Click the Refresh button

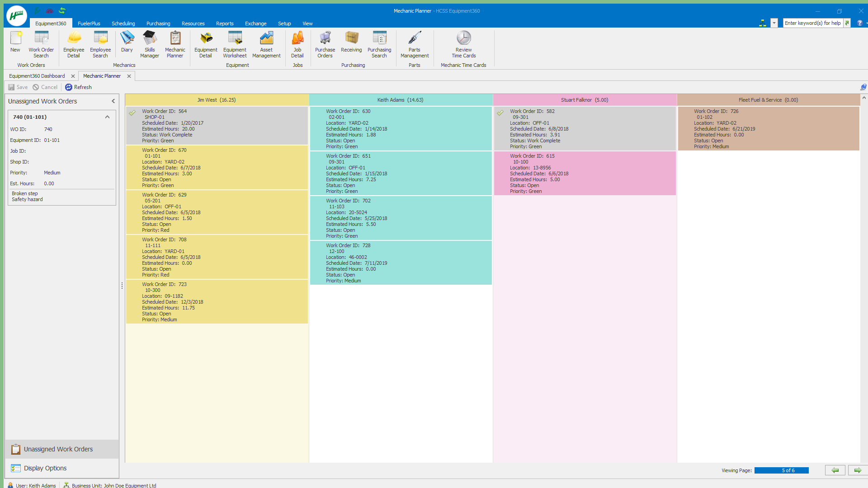click(78, 87)
